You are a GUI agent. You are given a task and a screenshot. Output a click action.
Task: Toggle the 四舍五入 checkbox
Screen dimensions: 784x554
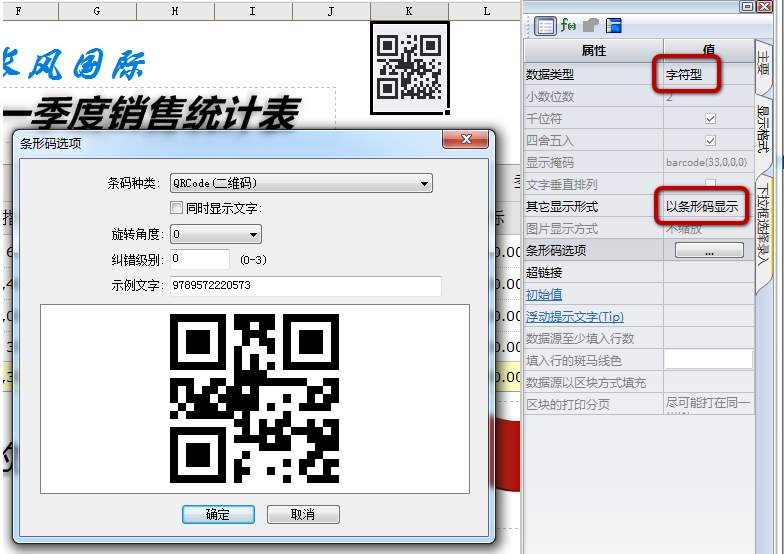coord(710,140)
